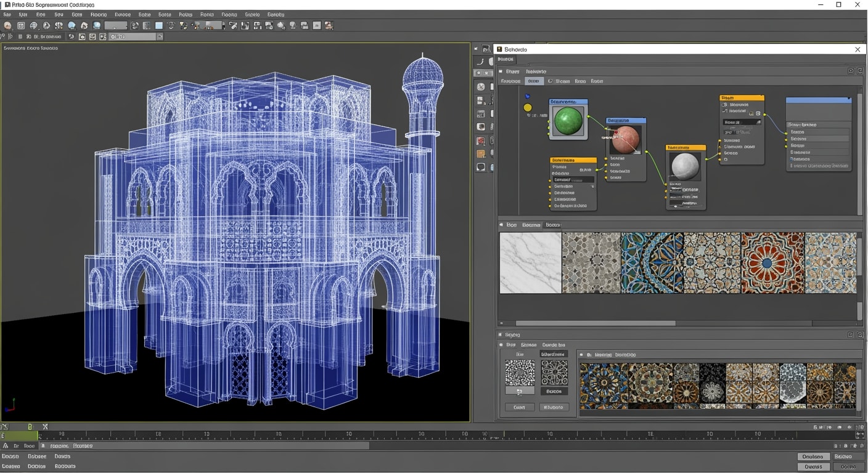Toggle the second checkbox in the Roam node
The height and width of the screenshot is (473, 868).
(x=726, y=110)
